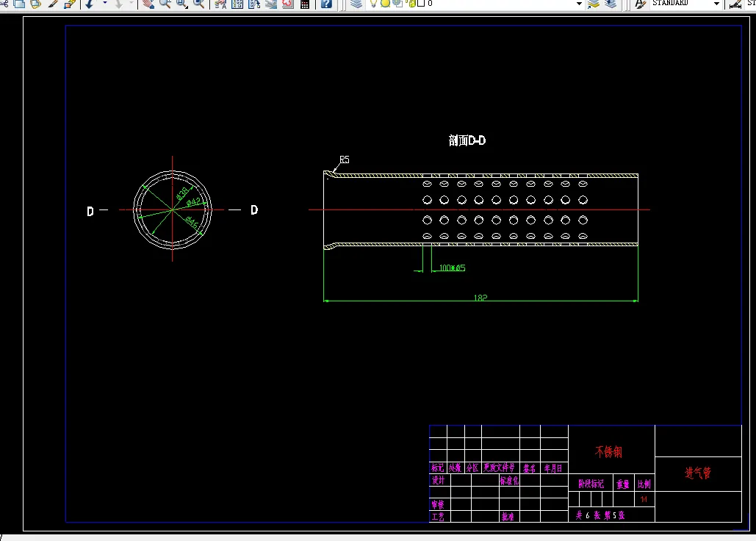This screenshot has height=541, width=756.
Task: Click the 年月日 cell in title block
Action: tap(553, 468)
